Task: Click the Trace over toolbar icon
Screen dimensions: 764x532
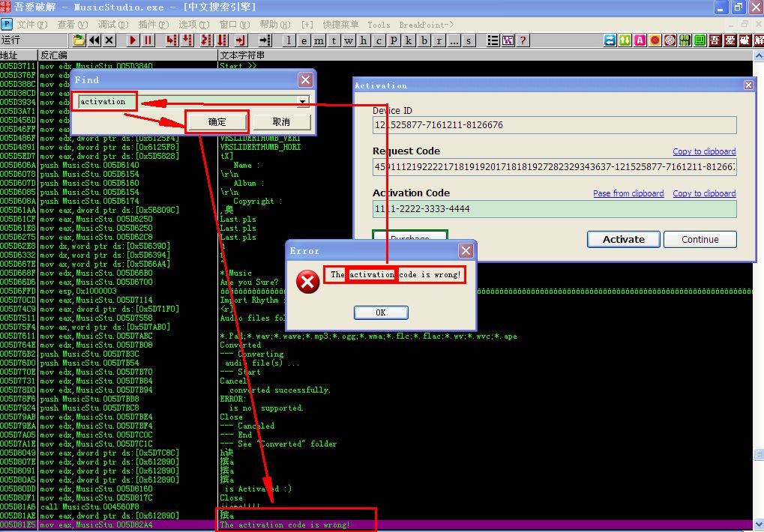Action: pyautogui.click(x=222, y=40)
